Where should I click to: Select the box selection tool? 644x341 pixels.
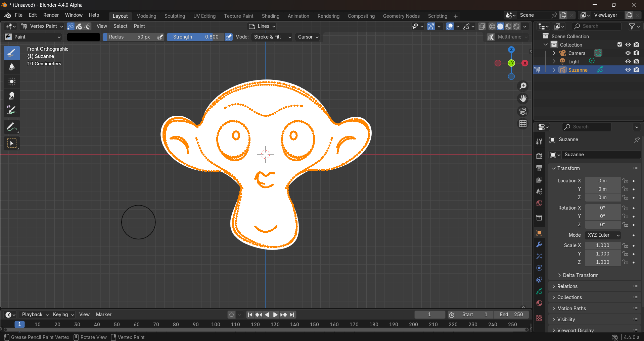pyautogui.click(x=12, y=144)
